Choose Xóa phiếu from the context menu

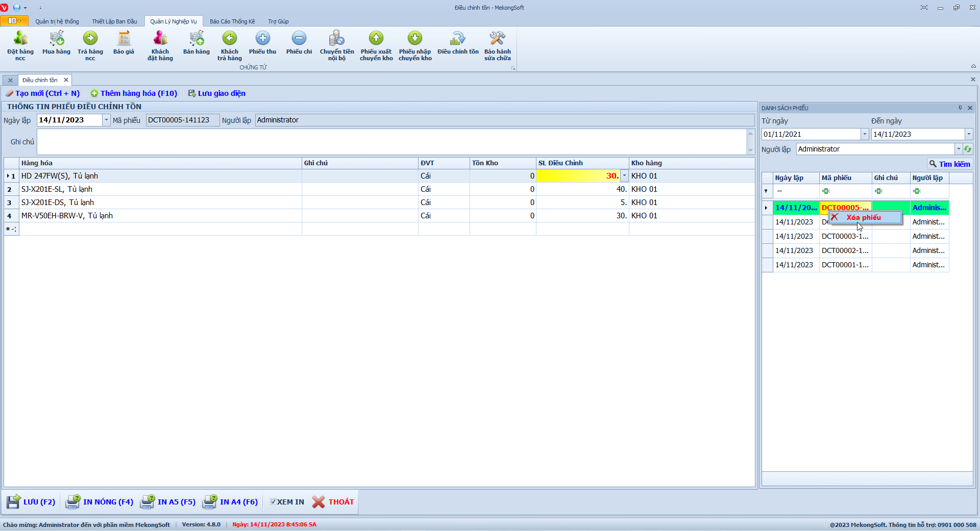point(863,217)
